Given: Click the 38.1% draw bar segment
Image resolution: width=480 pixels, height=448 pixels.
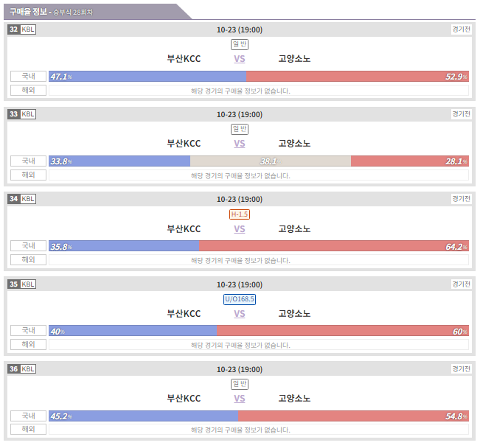Looking at the screenshot, I should 271,161.
